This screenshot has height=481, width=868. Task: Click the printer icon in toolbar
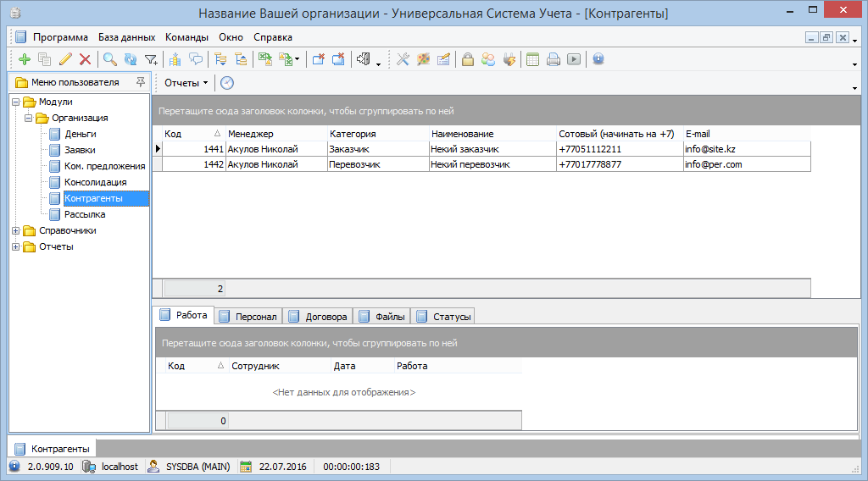[554, 59]
